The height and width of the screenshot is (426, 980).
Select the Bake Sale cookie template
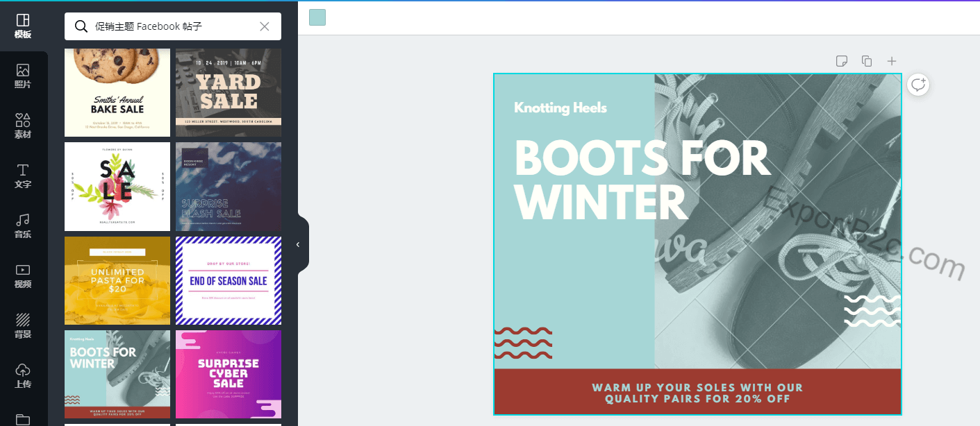point(117,92)
